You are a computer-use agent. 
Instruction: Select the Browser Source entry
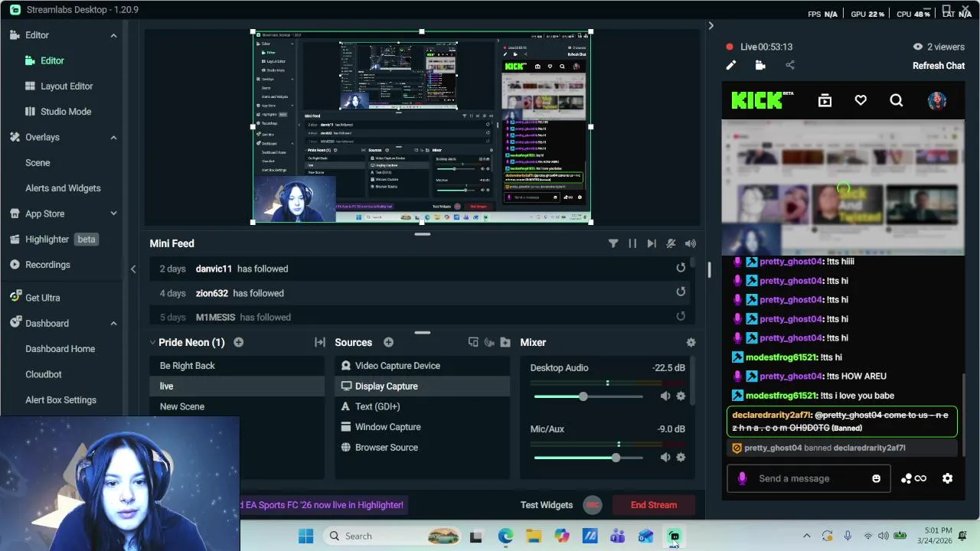pos(422,447)
